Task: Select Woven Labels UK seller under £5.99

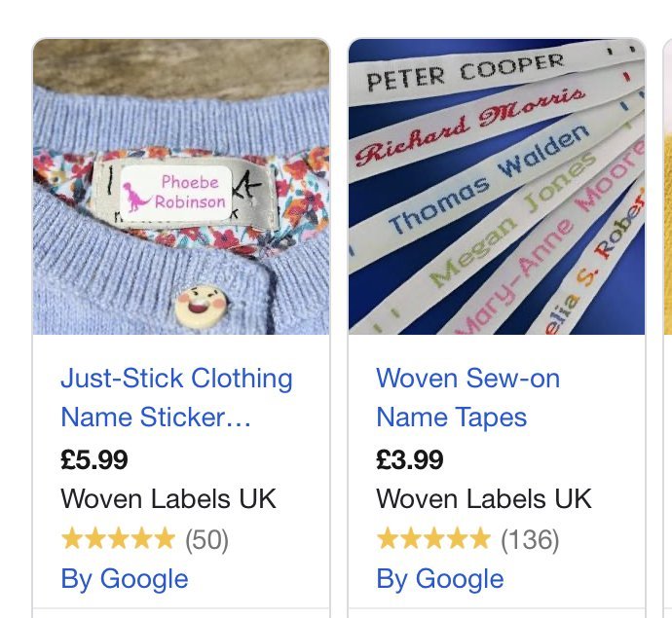Action: (168, 498)
